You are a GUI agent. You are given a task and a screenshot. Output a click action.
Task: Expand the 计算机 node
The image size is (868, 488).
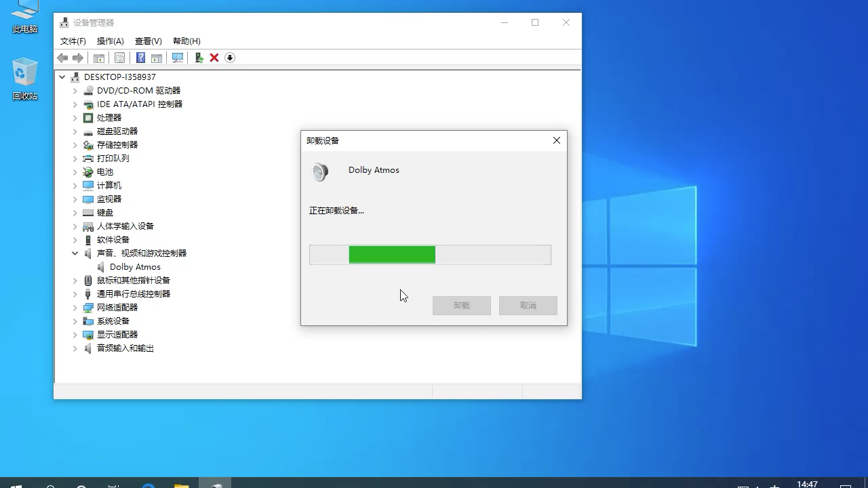75,186
